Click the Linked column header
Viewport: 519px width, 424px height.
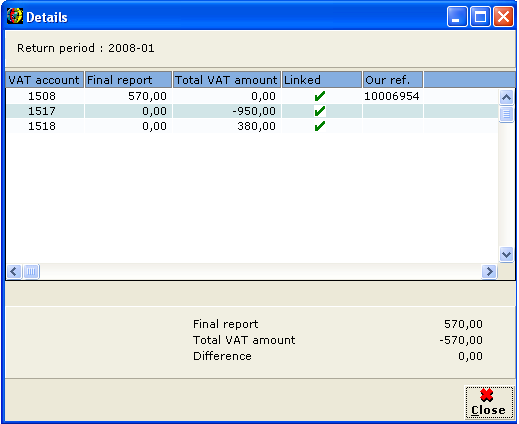(x=322, y=80)
